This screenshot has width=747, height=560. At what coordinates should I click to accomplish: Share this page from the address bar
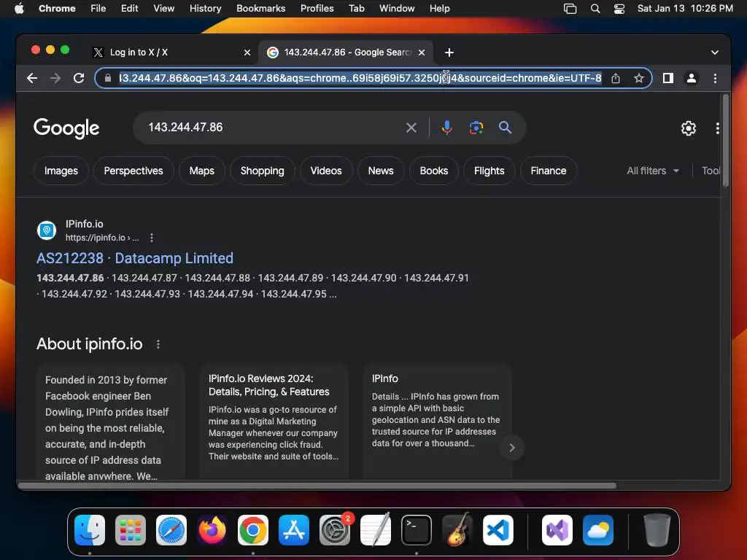point(616,78)
